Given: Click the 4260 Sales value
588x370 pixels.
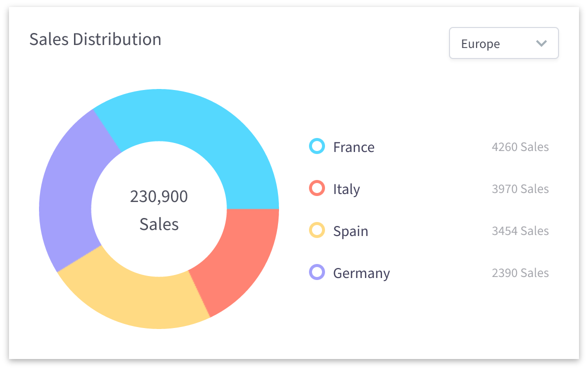Looking at the screenshot, I should pyautogui.click(x=520, y=147).
